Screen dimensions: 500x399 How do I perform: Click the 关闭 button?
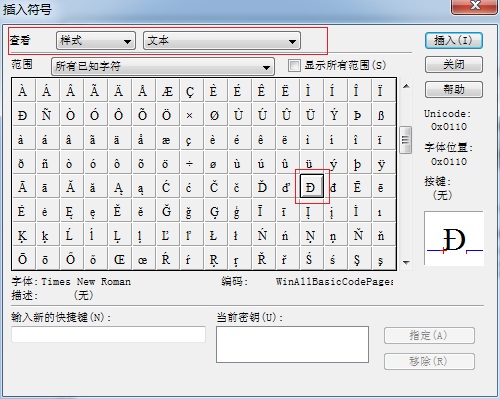(x=454, y=64)
